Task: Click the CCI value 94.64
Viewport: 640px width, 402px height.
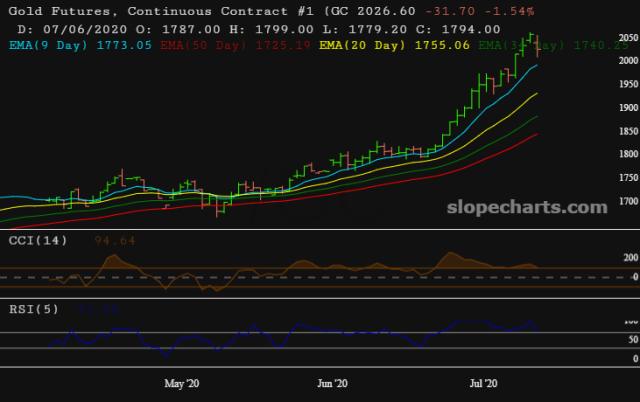Action: pyautogui.click(x=115, y=241)
